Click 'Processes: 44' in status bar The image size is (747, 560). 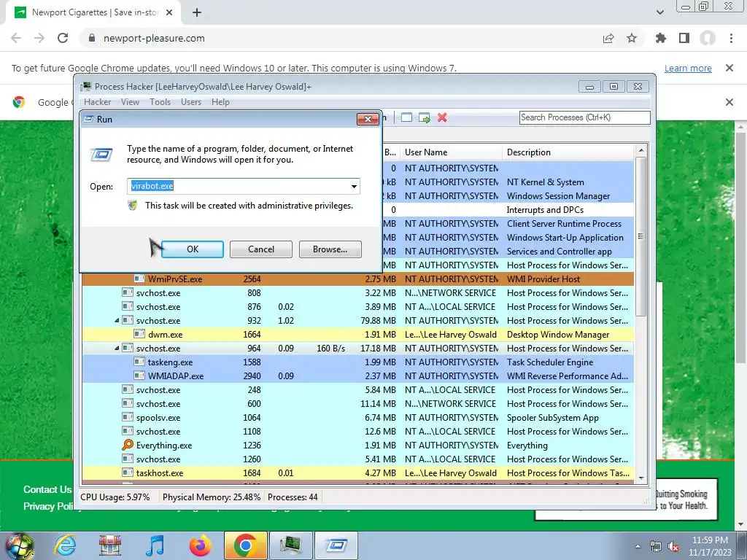click(293, 497)
